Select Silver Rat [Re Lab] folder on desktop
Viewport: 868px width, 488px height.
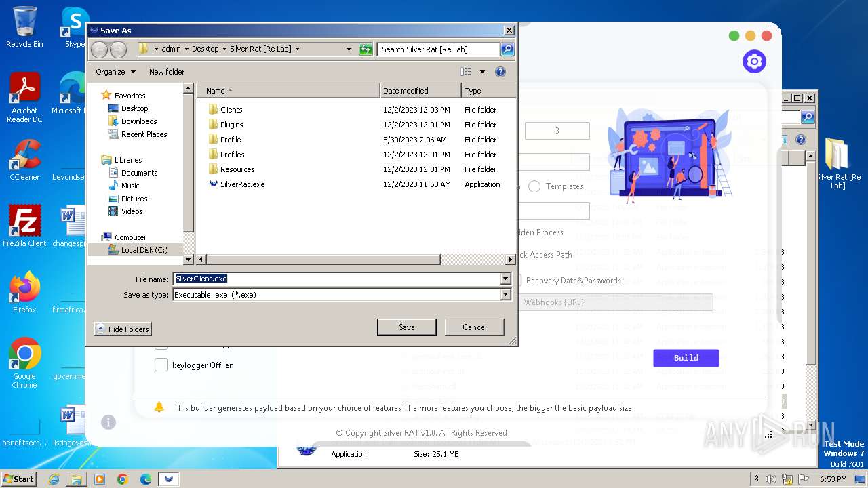(838, 163)
